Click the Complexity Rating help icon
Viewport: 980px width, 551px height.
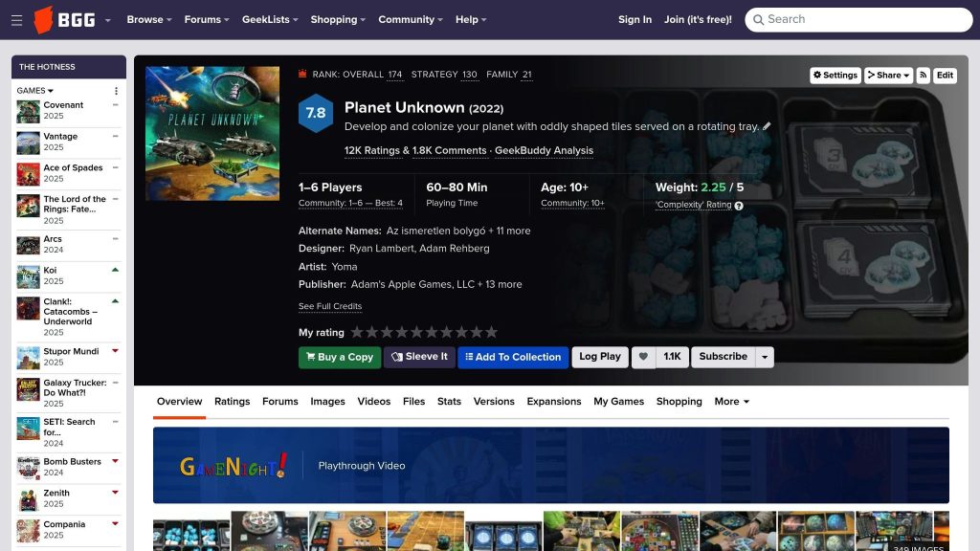(739, 206)
